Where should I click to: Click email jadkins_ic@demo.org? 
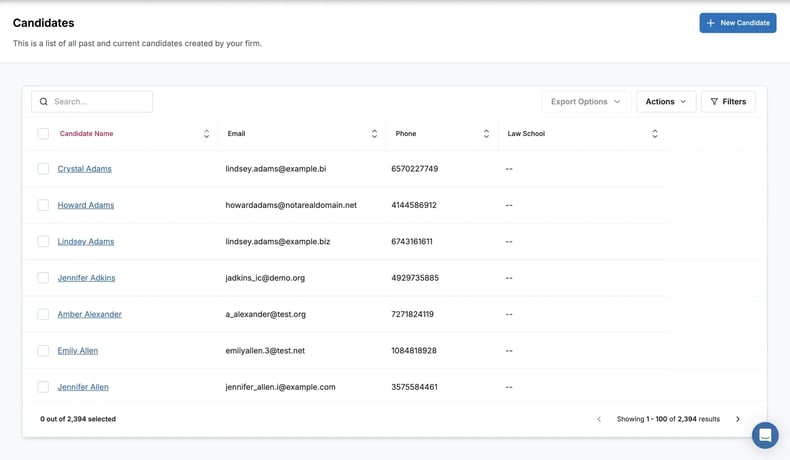pyautogui.click(x=265, y=278)
